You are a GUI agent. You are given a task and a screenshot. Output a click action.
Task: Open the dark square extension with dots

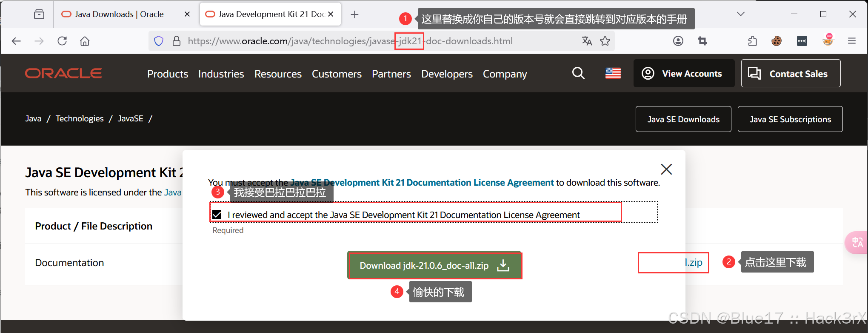[802, 41]
